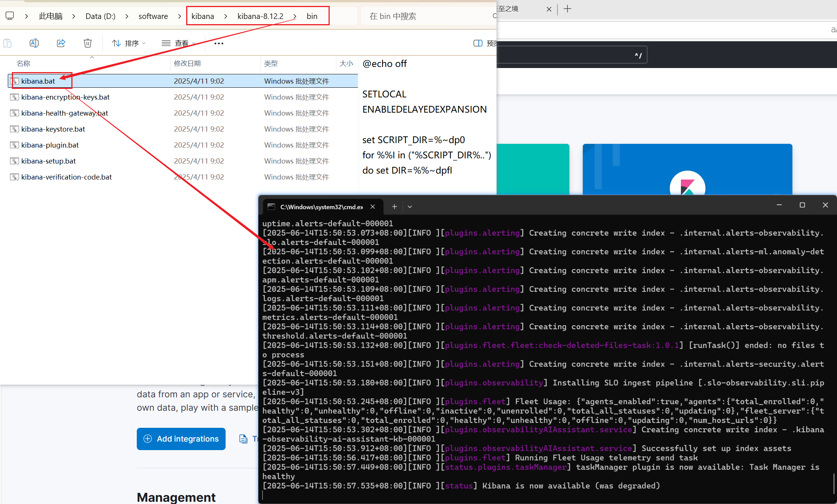Sort by the 修改日期 column header
The image size is (837, 504).
(x=187, y=64)
